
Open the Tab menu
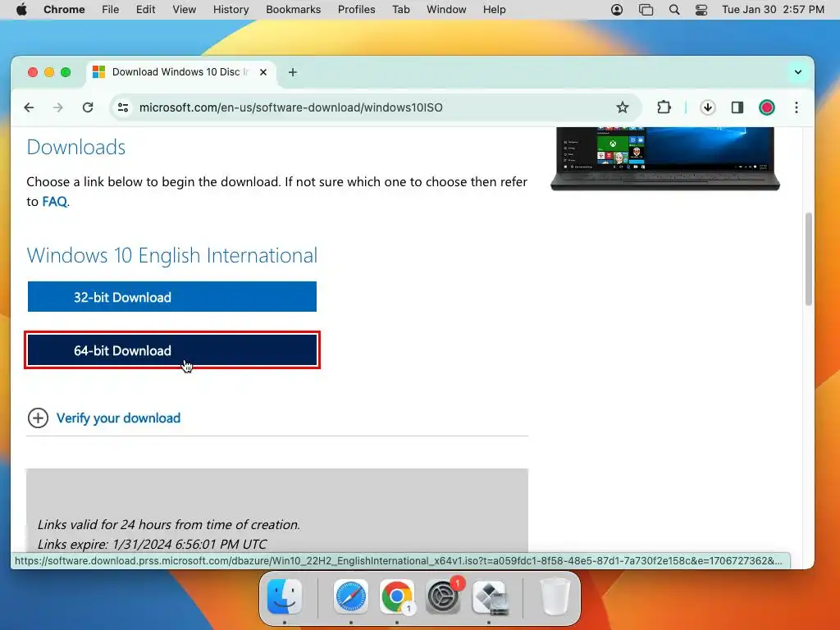click(x=400, y=10)
